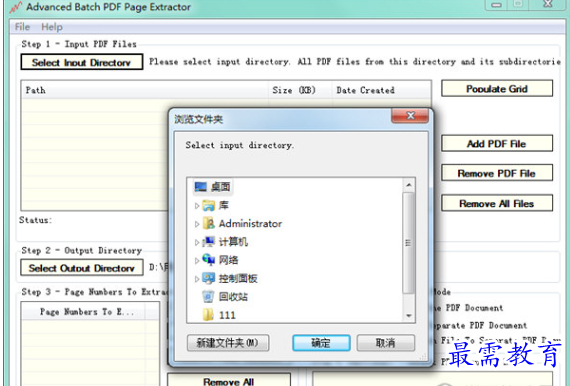
Task: Click the Date Created column header
Action: point(381,90)
